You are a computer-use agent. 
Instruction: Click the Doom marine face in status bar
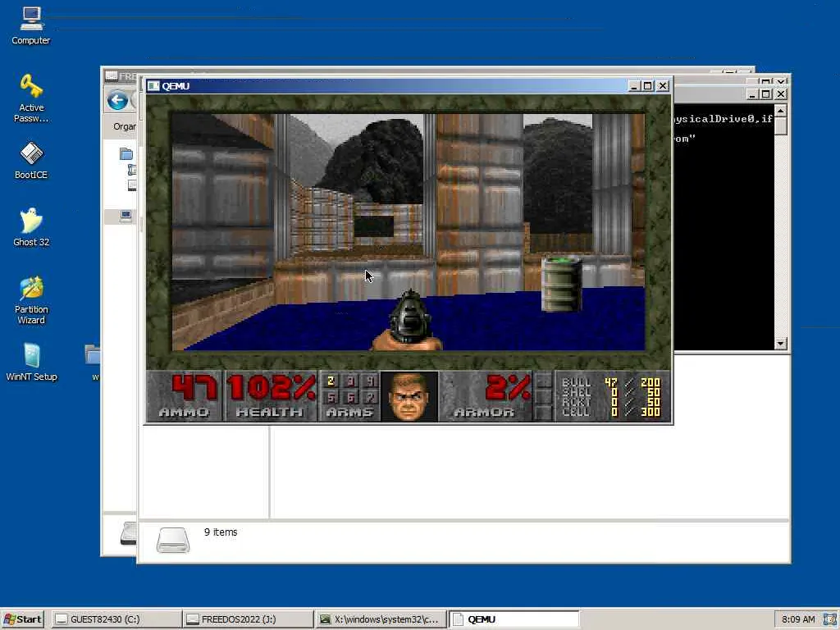(x=409, y=396)
